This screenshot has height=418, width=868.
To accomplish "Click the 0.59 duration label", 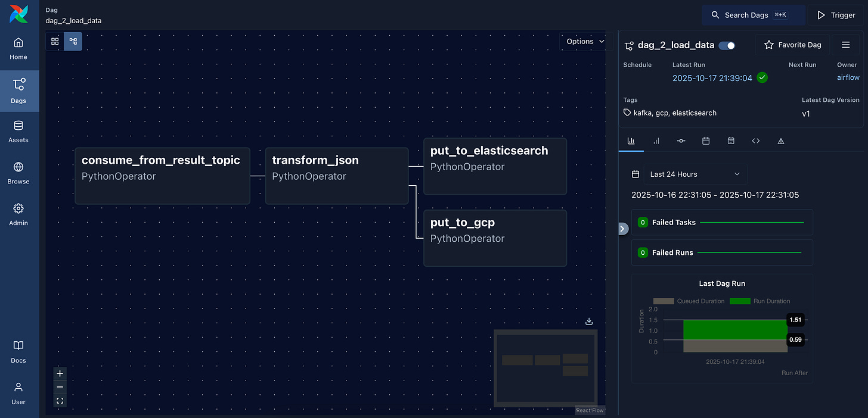I will (795, 339).
